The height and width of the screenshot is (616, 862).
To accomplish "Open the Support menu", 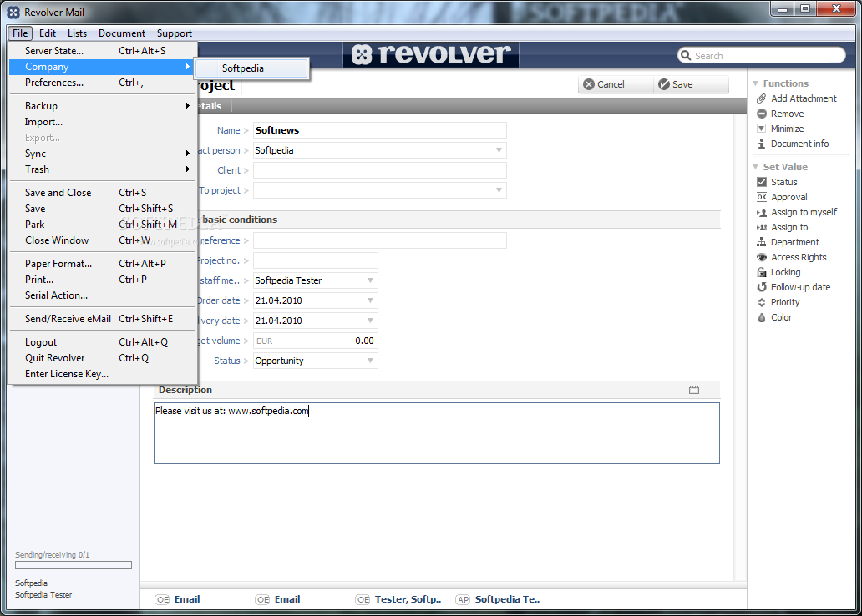I will [x=175, y=33].
